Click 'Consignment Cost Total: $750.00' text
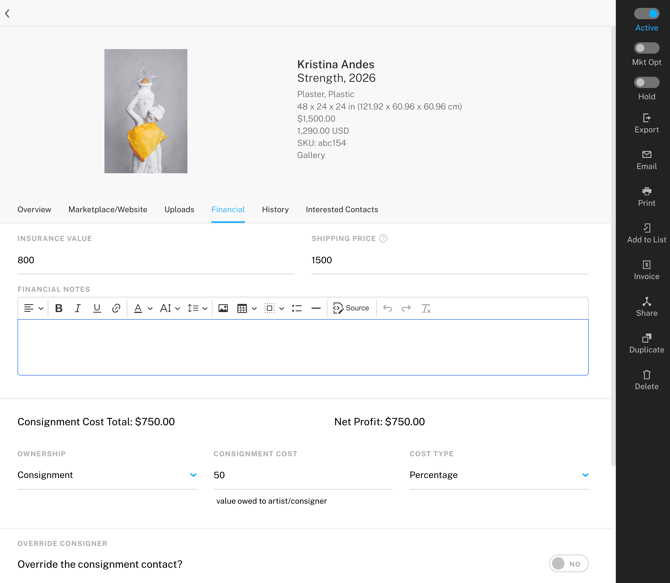 point(96,422)
